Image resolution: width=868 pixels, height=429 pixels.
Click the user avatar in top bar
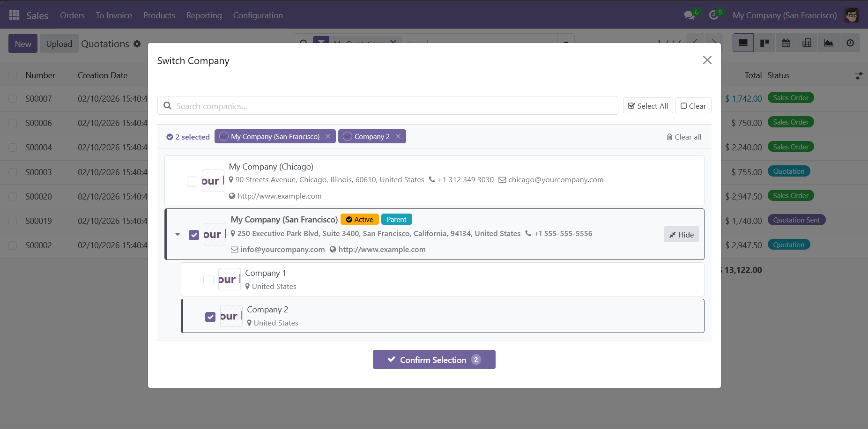[852, 15]
